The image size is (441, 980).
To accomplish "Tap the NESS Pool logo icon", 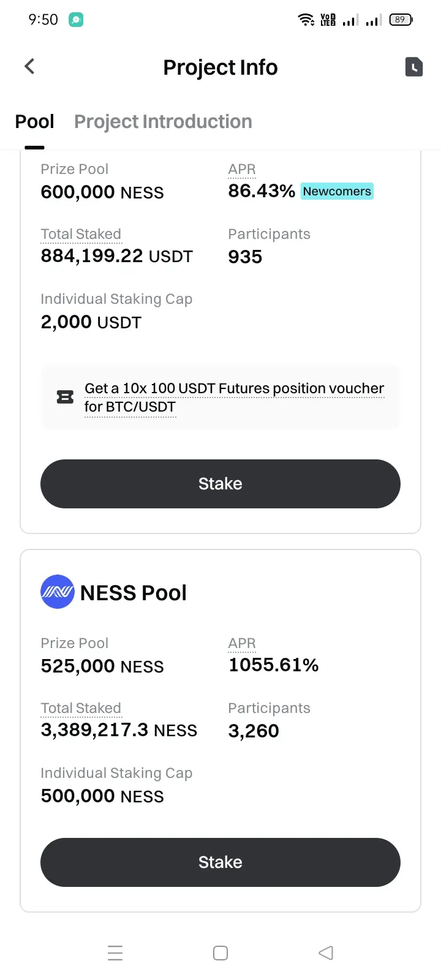I will click(x=57, y=592).
